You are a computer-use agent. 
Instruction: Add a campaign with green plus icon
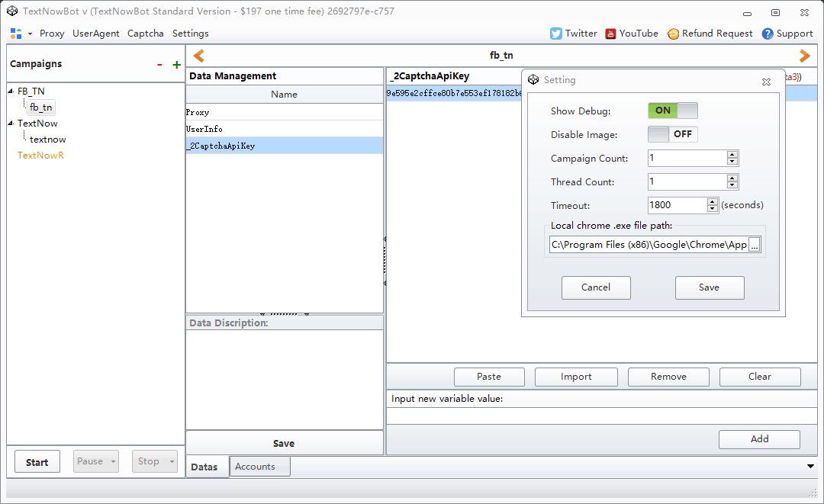176,65
